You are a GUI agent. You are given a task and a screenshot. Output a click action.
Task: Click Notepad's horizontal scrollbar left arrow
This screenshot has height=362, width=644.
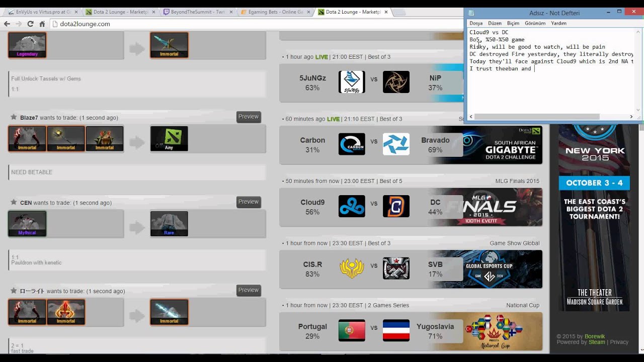point(471,117)
